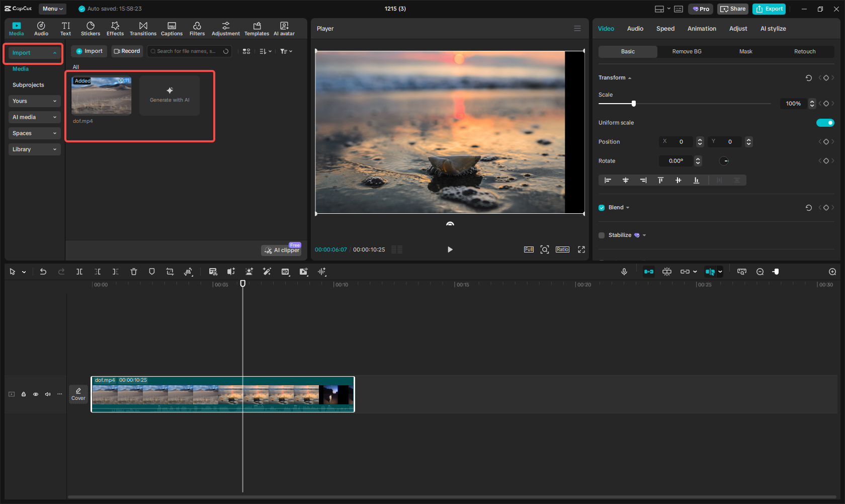Click the Share button

(733, 9)
